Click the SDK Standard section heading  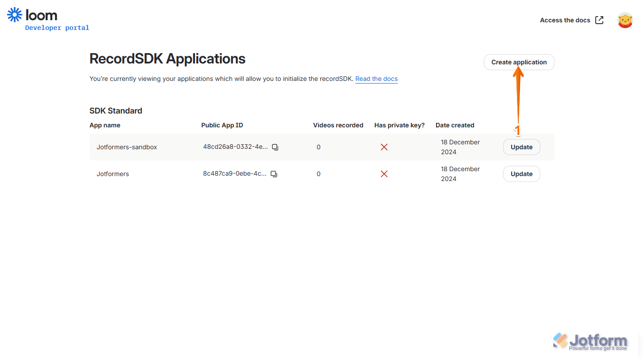(x=115, y=110)
